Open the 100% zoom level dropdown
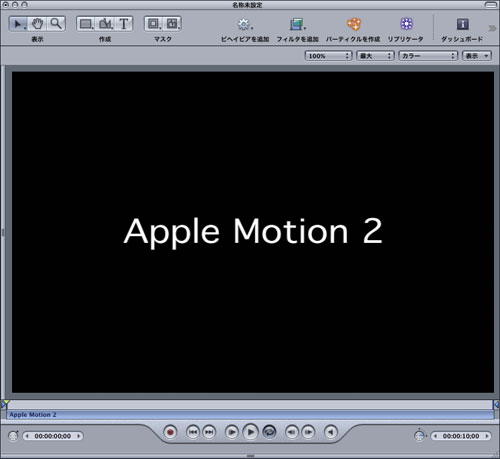 [x=328, y=56]
